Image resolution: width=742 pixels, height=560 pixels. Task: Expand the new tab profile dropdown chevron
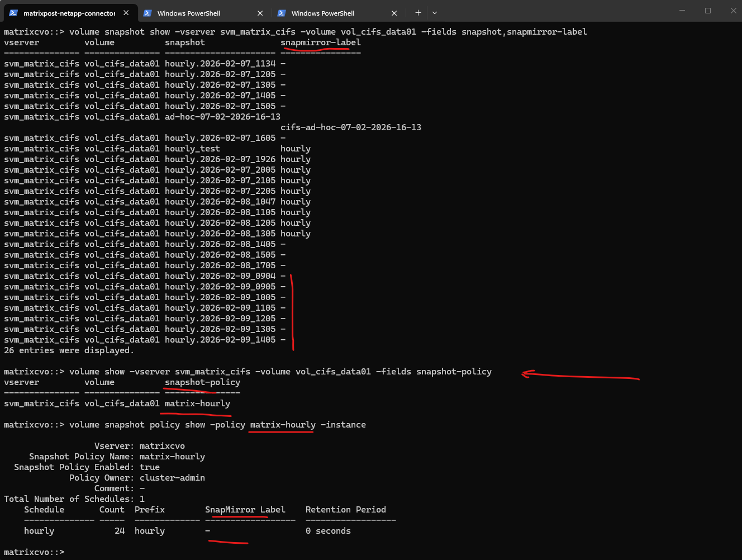(435, 13)
